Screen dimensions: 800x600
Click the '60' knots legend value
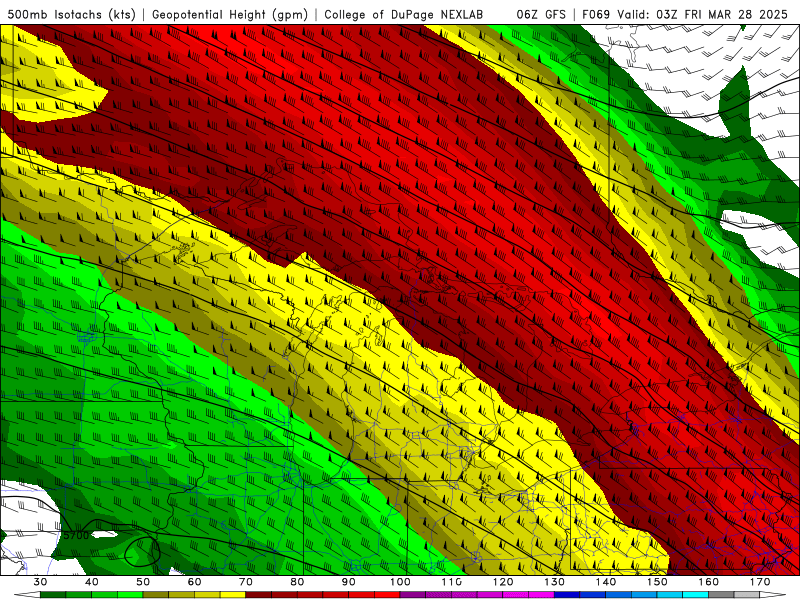click(x=194, y=582)
